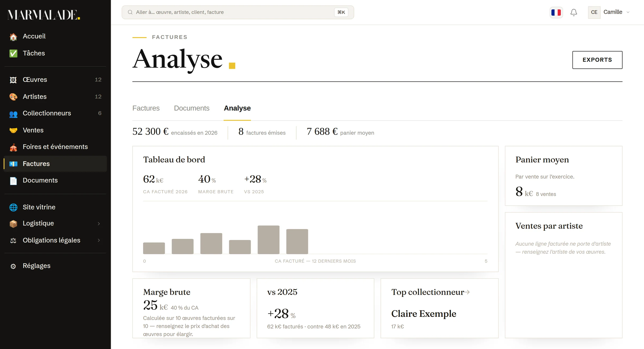
Task: Switch to the Factures tab
Action: 146,108
